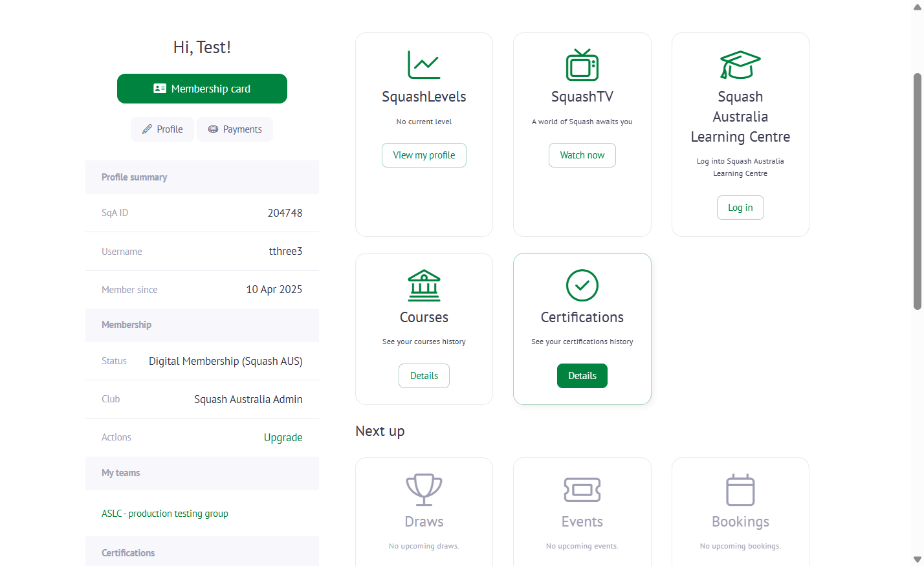Open the Profile page

[x=162, y=129]
